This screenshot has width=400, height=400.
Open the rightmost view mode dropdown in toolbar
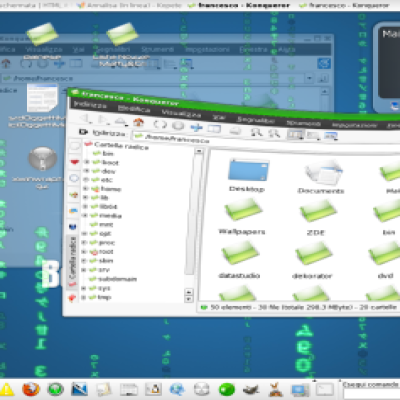(x=331, y=136)
